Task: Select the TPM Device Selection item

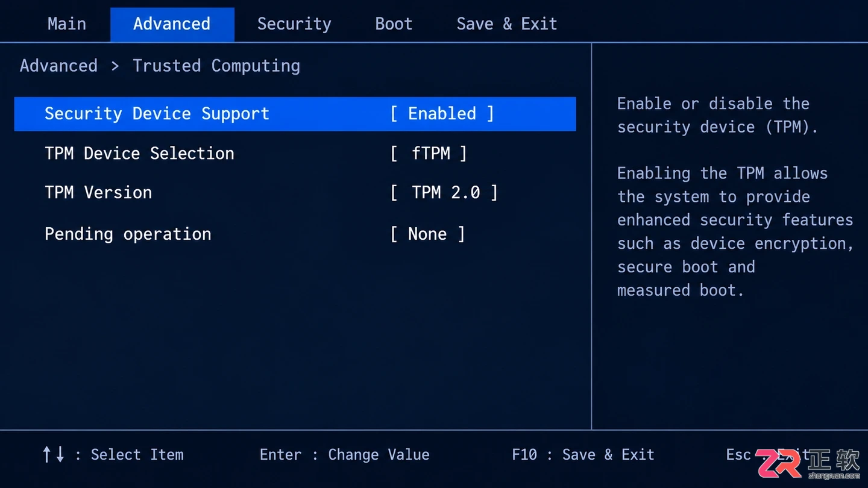Action: point(139,154)
